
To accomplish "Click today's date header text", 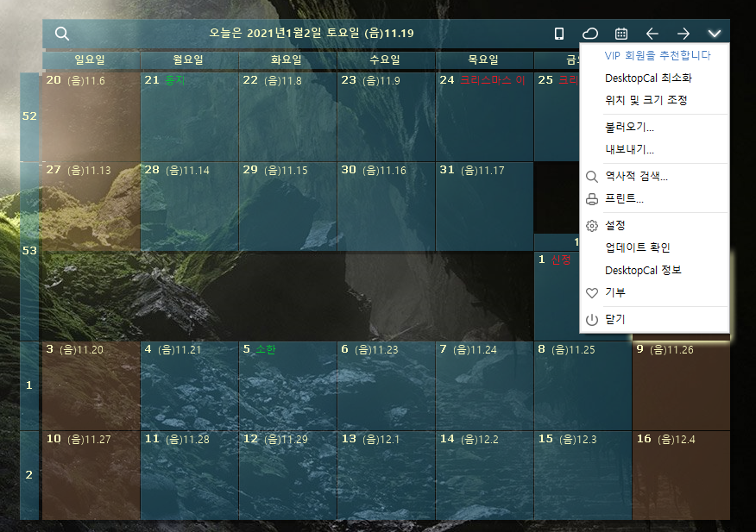I will point(312,34).
